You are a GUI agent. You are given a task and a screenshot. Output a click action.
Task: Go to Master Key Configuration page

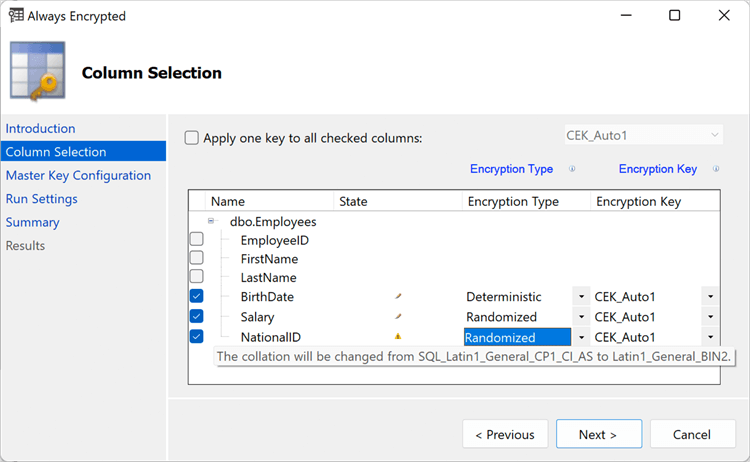click(x=78, y=175)
